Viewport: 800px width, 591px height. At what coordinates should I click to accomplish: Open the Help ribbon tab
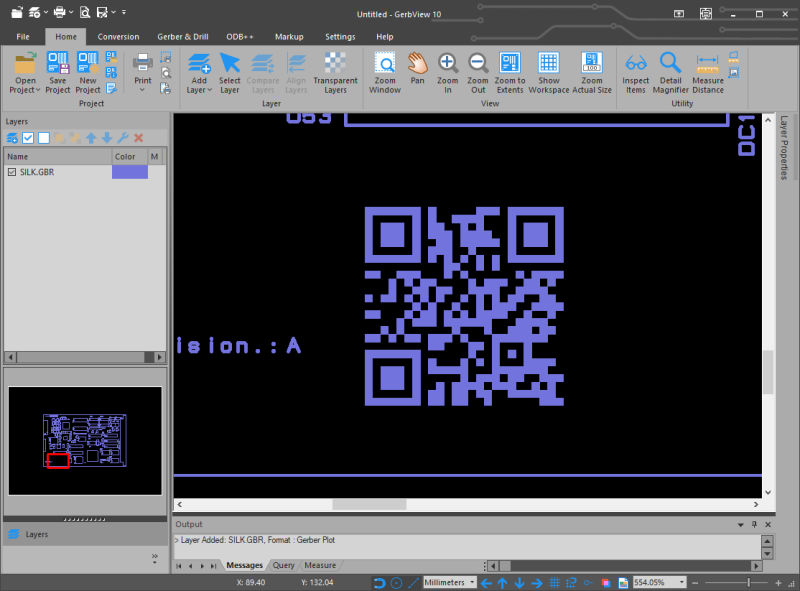point(385,37)
